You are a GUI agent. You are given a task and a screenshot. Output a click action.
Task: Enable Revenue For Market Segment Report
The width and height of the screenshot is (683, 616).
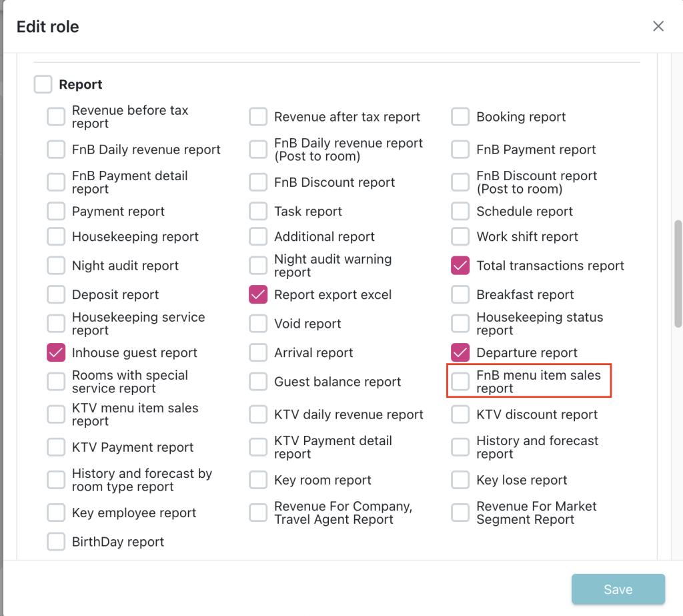[x=460, y=513]
